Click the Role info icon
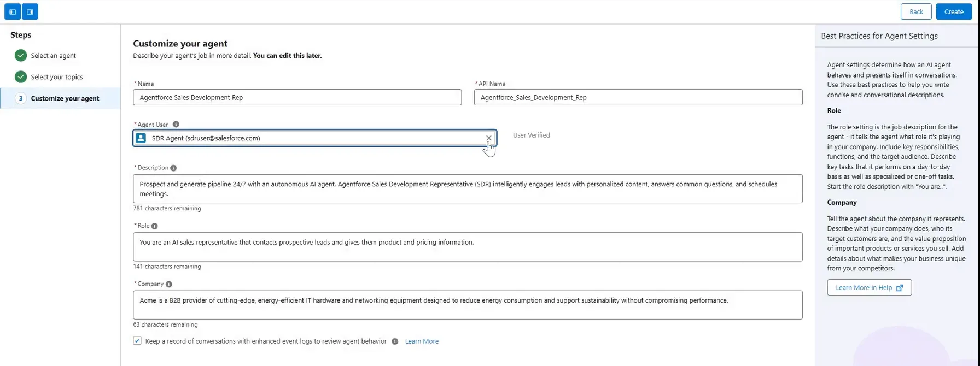 click(x=154, y=226)
